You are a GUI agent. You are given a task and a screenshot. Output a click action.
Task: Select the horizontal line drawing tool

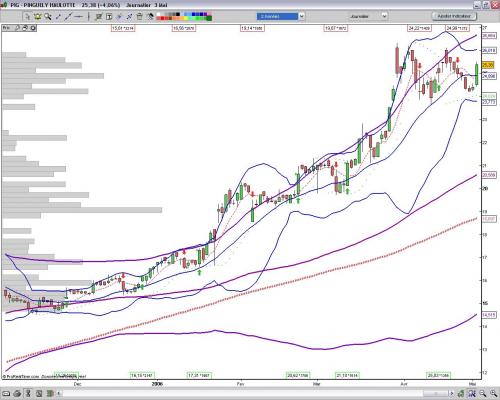pyautogui.click(x=79, y=16)
